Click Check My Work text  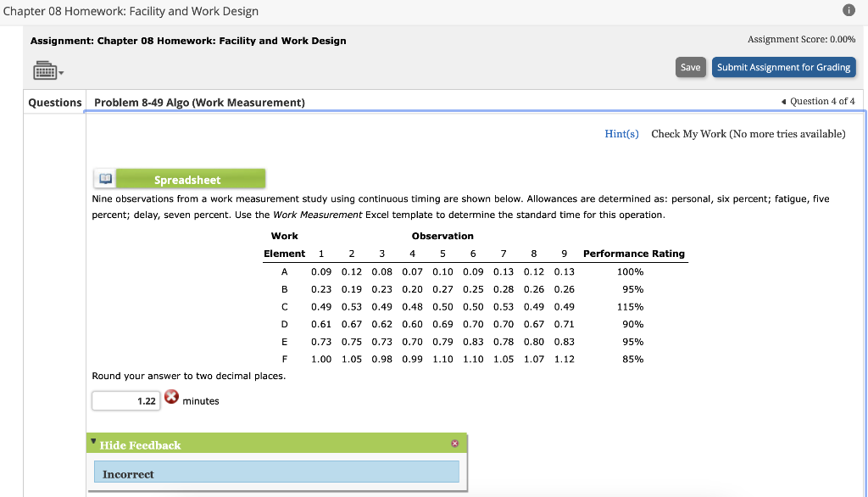pos(748,134)
